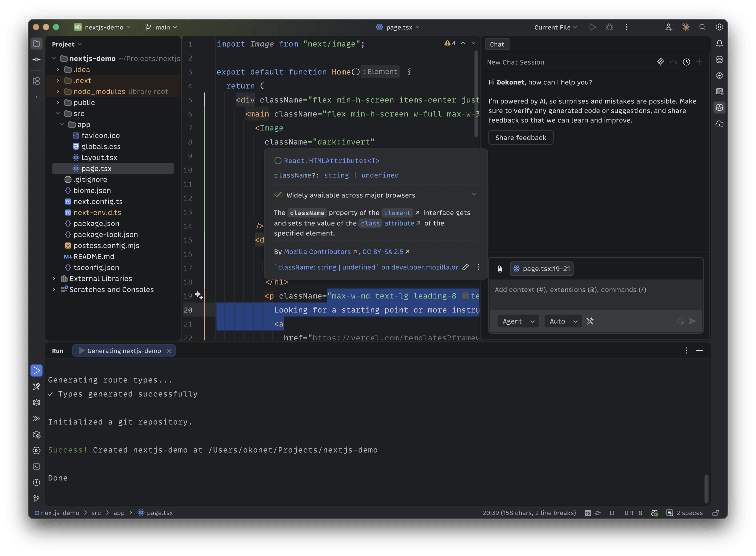Click the chat prompt input field
Image resolution: width=756 pixels, height=556 pixels.
click(595, 294)
